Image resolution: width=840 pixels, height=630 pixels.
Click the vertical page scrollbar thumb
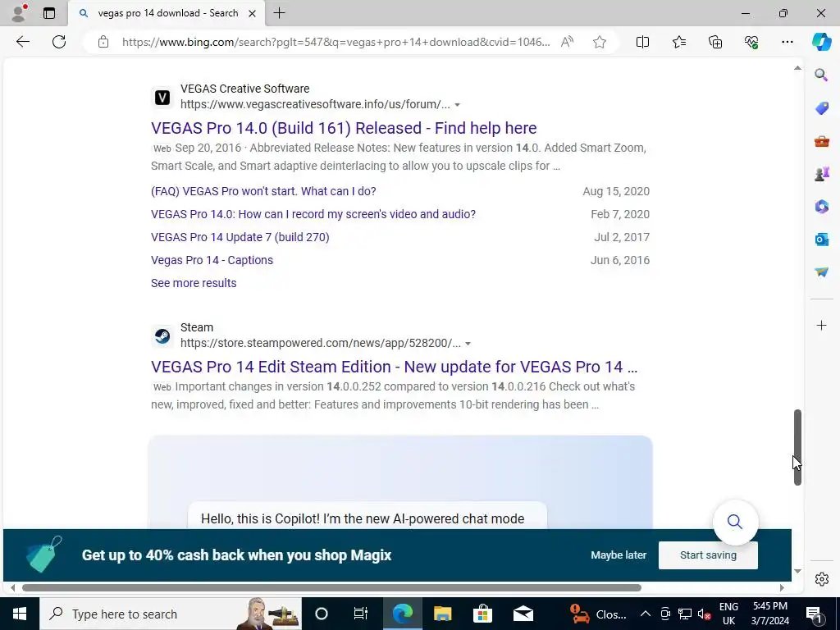click(x=797, y=447)
